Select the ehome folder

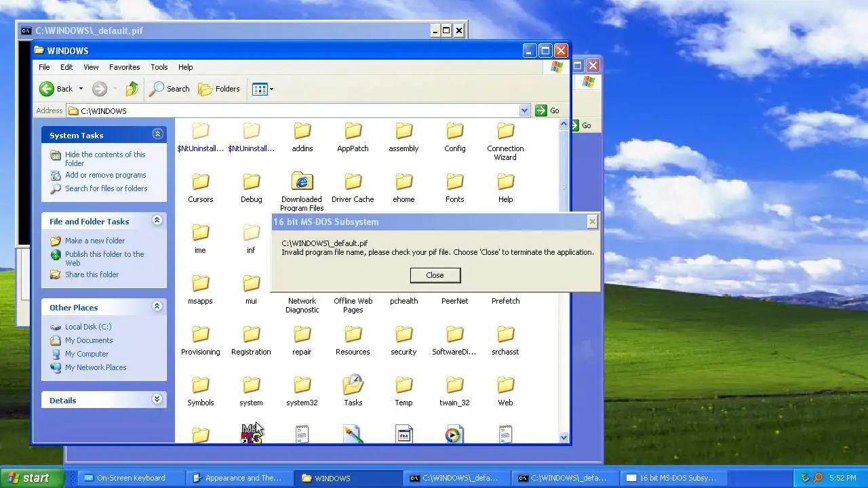tap(403, 188)
